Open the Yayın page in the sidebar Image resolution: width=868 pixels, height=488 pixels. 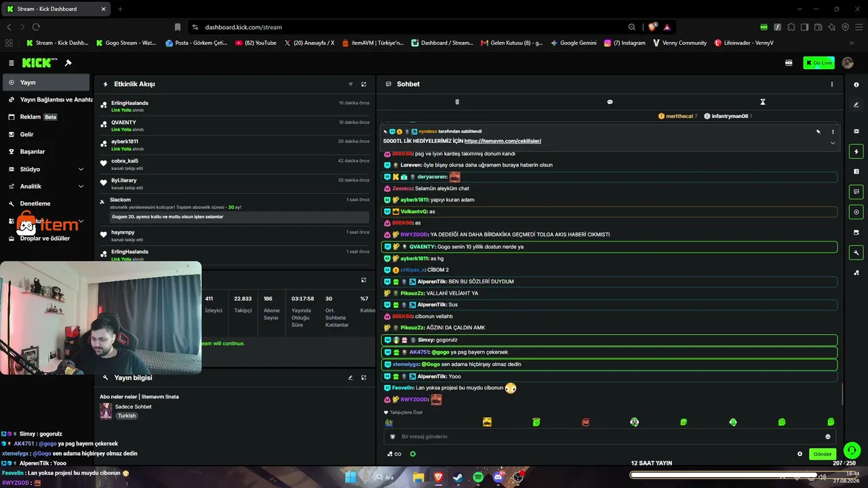point(45,83)
